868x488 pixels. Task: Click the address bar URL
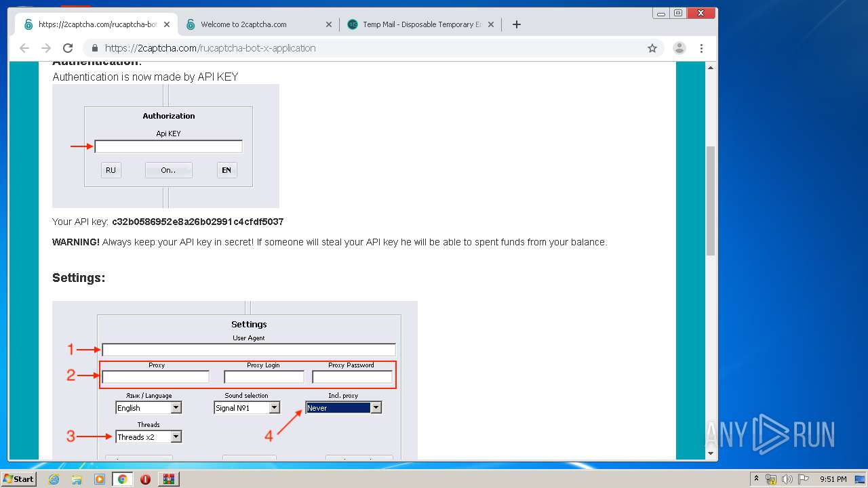(x=210, y=48)
